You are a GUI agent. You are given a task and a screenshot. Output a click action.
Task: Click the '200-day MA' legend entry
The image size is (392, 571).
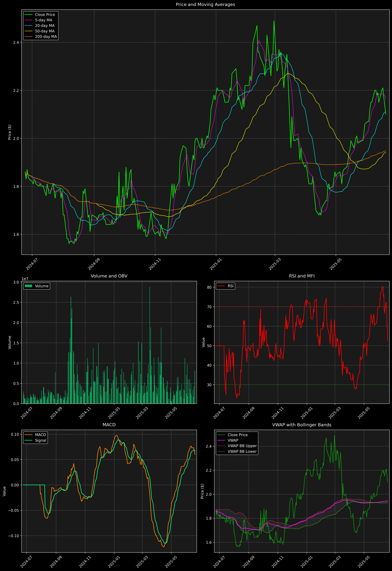pos(41,37)
